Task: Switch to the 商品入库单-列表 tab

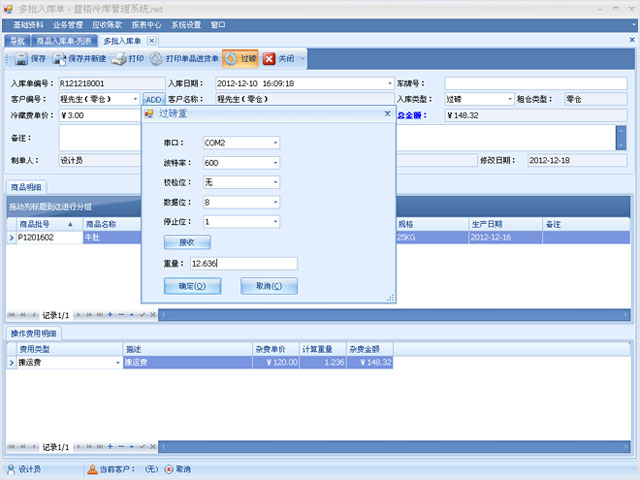Action: pyautogui.click(x=64, y=41)
